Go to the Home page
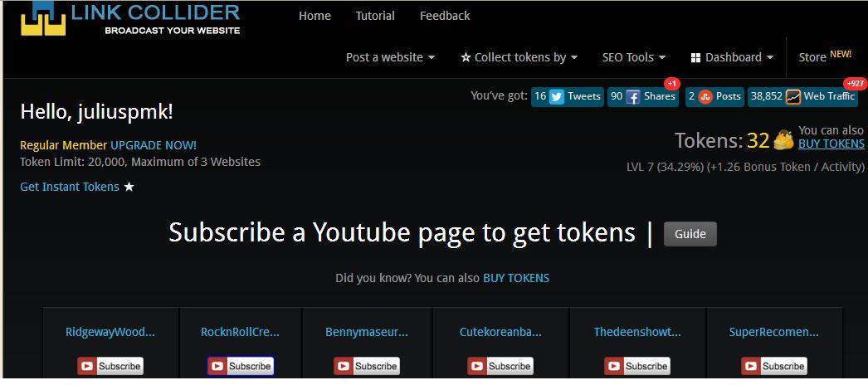 315,16
